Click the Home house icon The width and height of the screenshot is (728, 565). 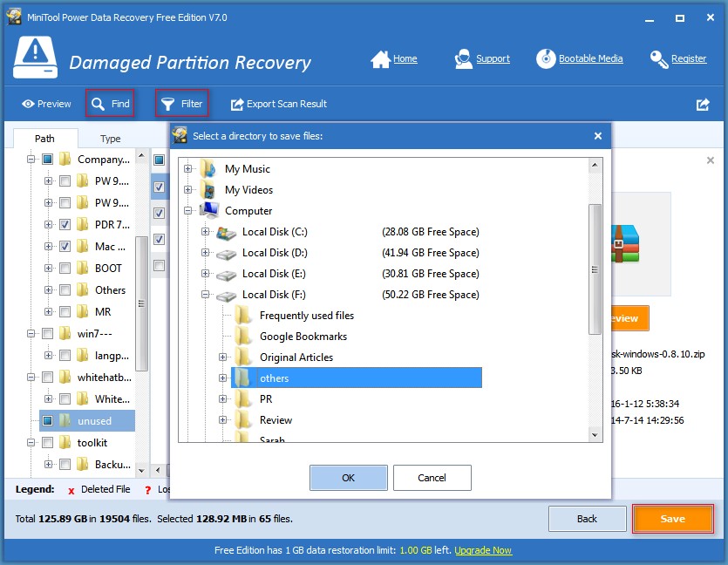380,59
